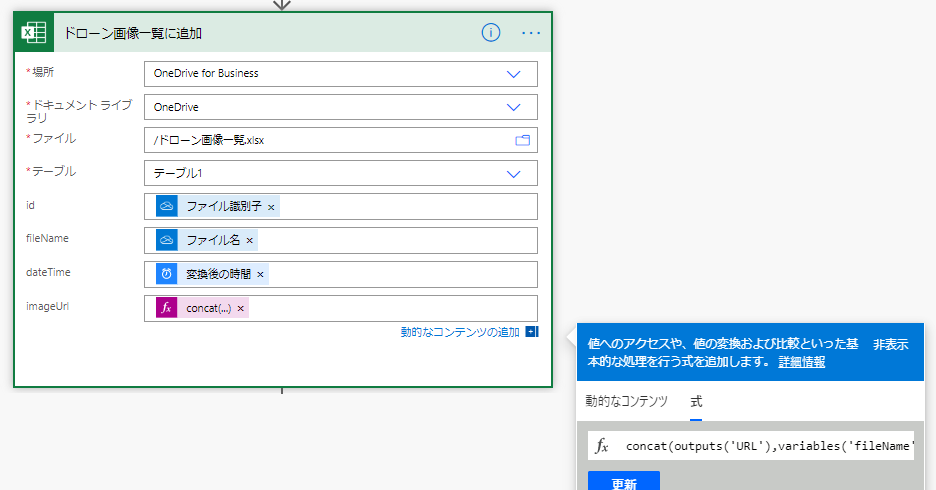Open the info icon on the action card
The image size is (936, 490).
(491, 32)
